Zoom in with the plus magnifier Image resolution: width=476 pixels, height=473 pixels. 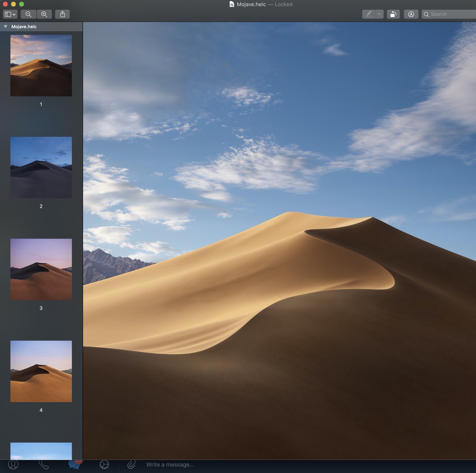pyautogui.click(x=44, y=14)
